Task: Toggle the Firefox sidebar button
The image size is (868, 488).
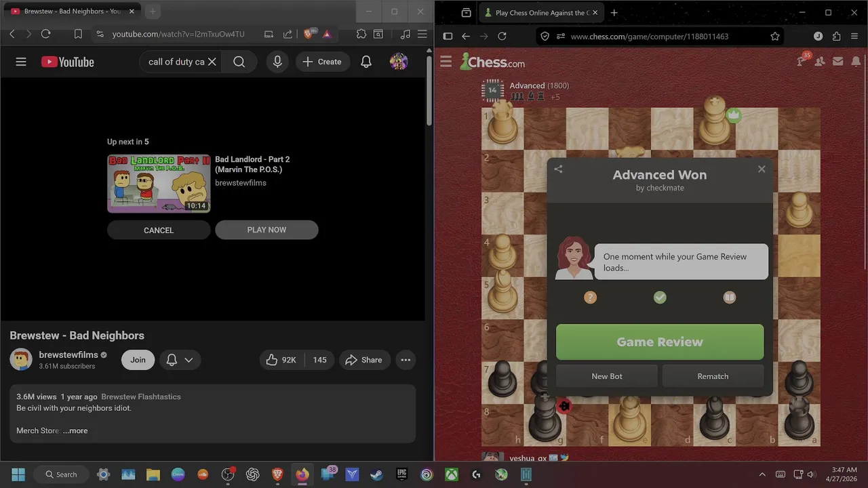Action: click(x=448, y=36)
